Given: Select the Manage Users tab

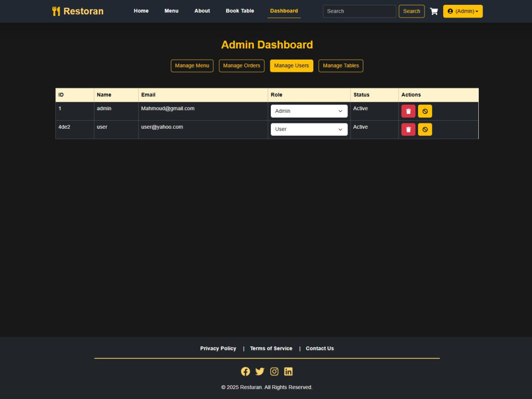Looking at the screenshot, I should click(292, 66).
